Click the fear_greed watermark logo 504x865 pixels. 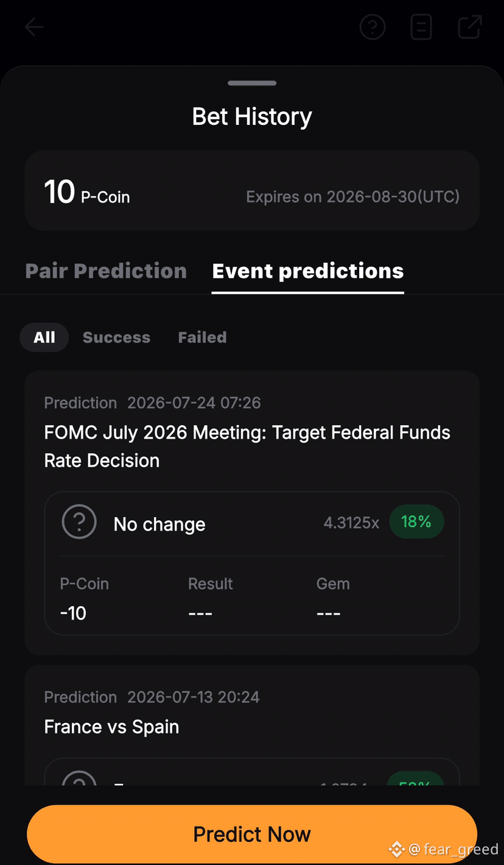(397, 849)
